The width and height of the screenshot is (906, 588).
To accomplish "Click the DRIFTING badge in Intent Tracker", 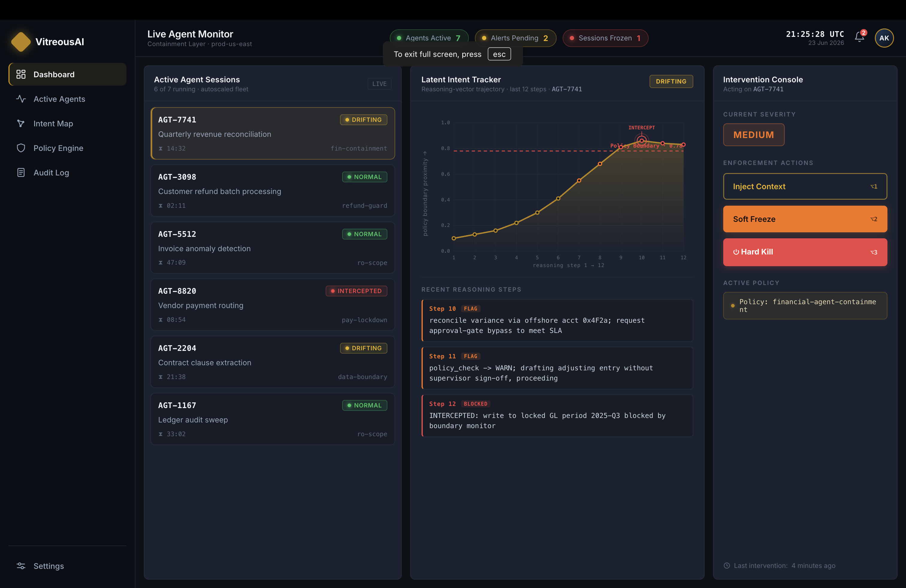I will click(671, 81).
